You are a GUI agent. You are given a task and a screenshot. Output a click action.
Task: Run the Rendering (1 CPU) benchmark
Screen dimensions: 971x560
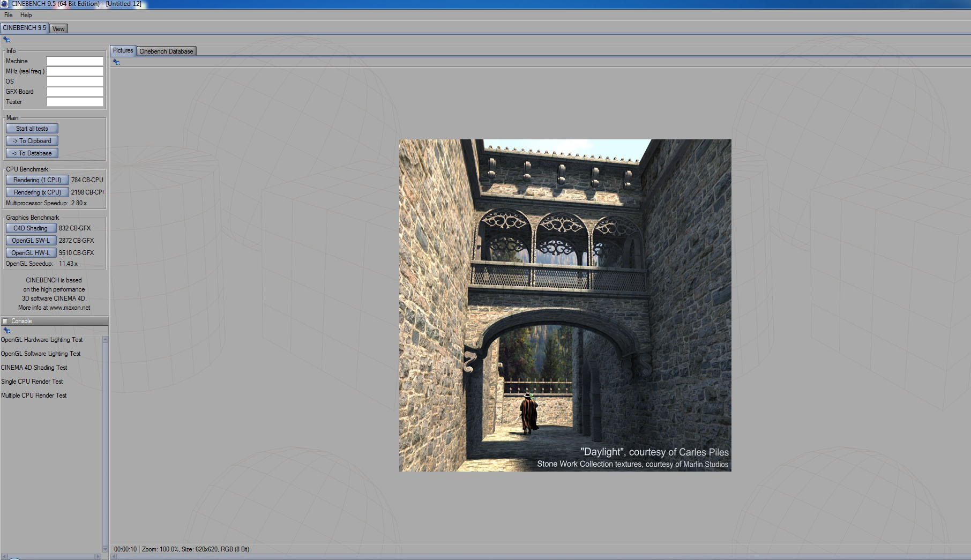click(x=38, y=180)
